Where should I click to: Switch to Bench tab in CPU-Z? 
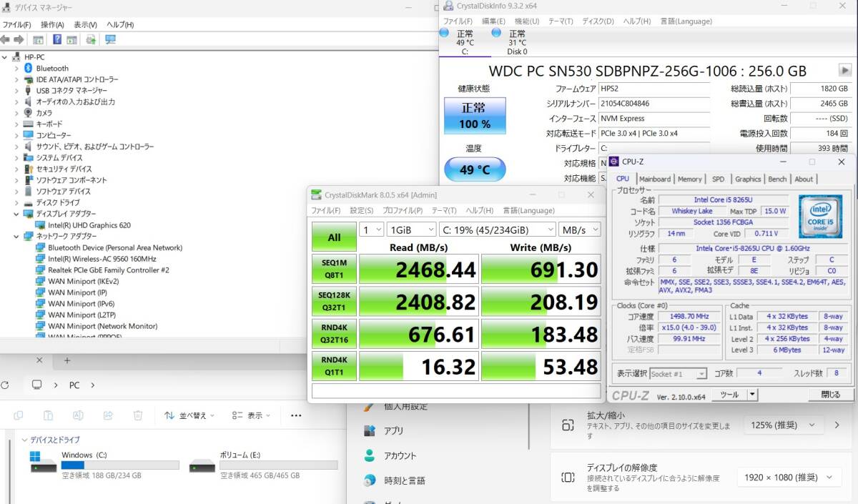777,179
